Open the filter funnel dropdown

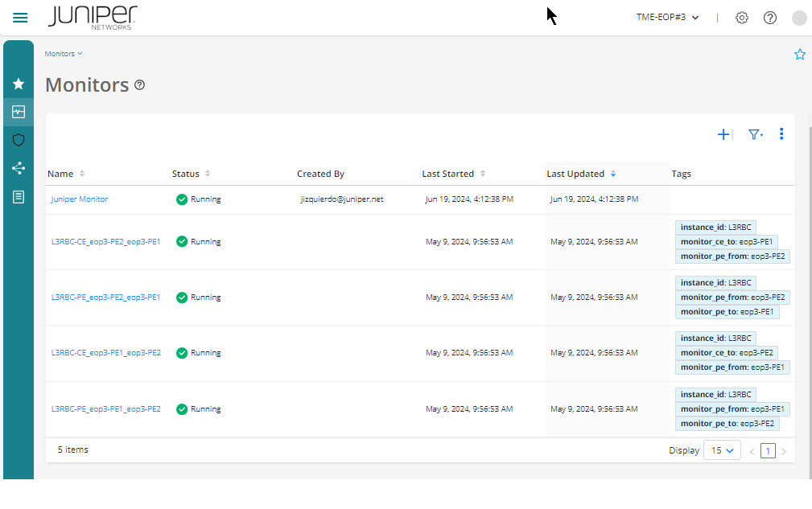pyautogui.click(x=755, y=134)
